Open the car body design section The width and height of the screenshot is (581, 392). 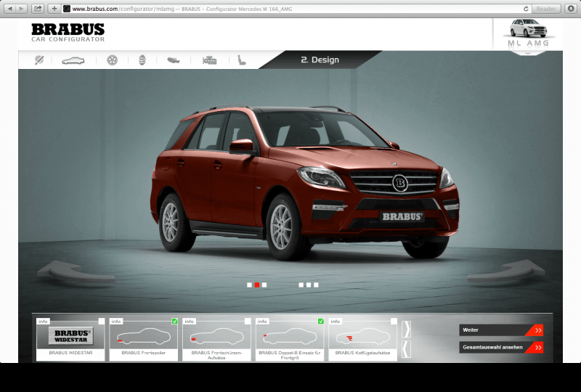pos(73,60)
